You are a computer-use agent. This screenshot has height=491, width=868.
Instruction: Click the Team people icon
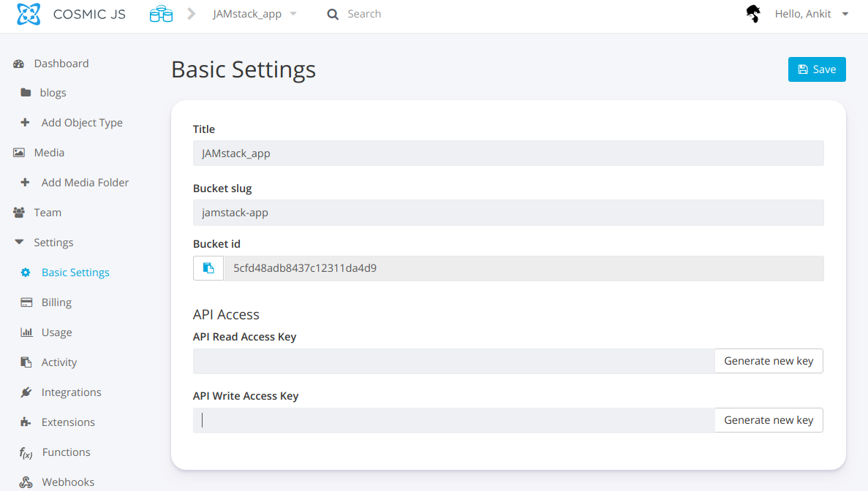pos(19,213)
